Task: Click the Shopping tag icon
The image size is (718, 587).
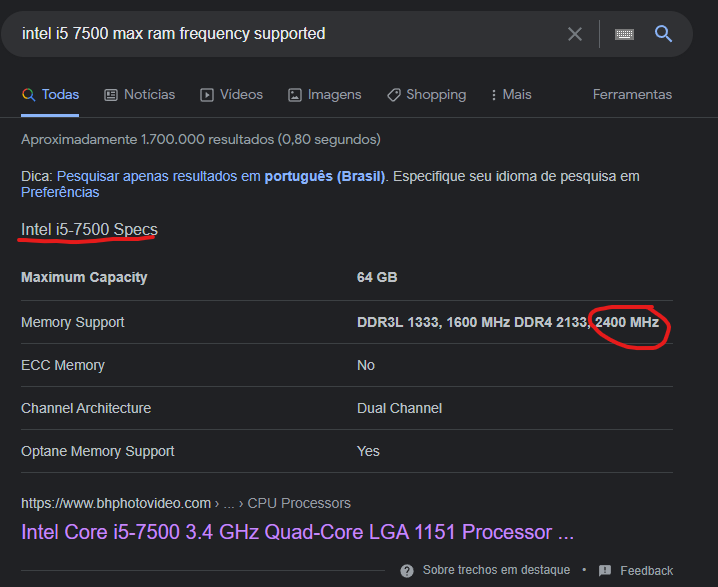Action: pos(393,95)
